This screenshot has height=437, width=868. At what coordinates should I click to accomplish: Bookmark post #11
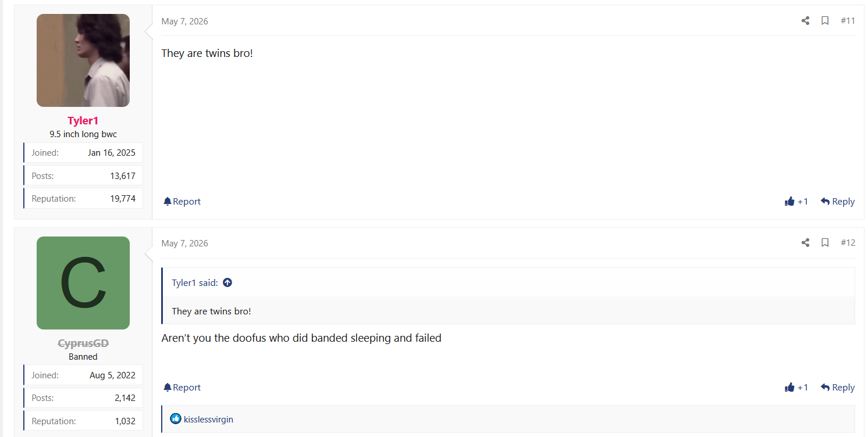825,21
